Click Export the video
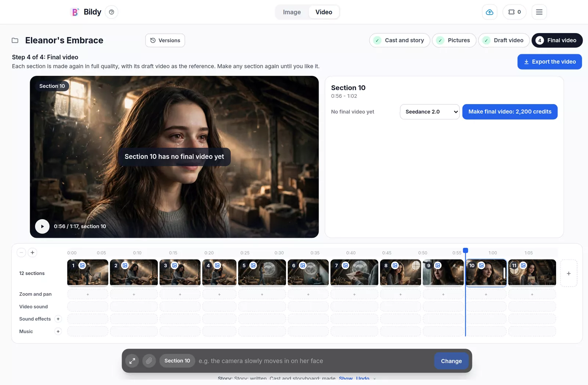588x385 pixels. pos(549,62)
